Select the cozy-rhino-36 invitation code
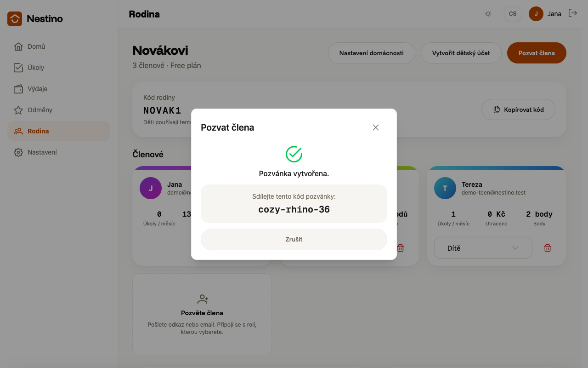The height and width of the screenshot is (368, 588). pos(294,210)
